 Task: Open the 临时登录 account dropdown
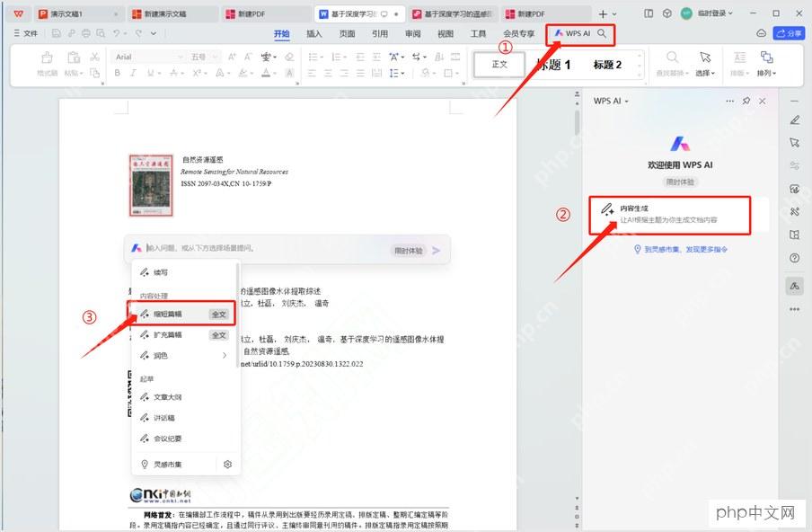tap(715, 13)
